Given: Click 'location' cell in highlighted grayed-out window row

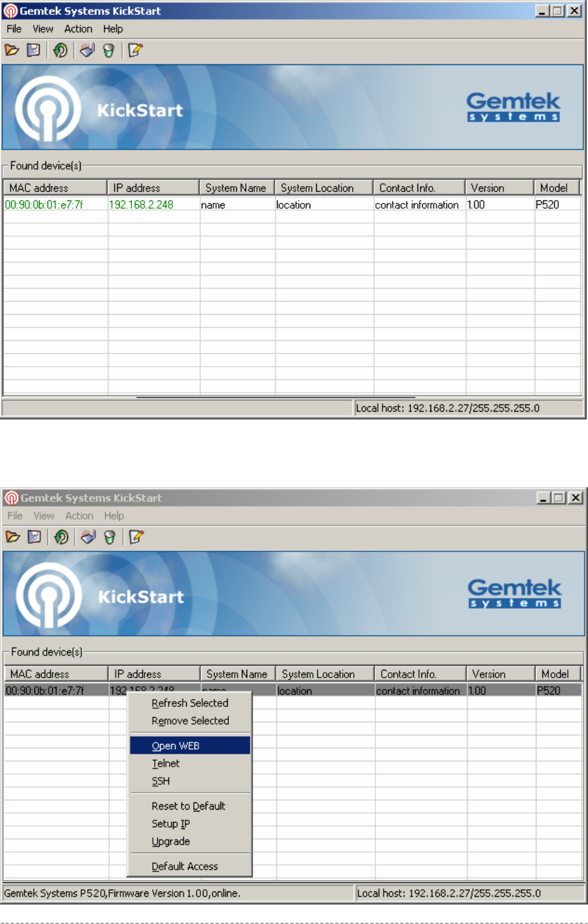Looking at the screenshot, I should [x=295, y=691].
